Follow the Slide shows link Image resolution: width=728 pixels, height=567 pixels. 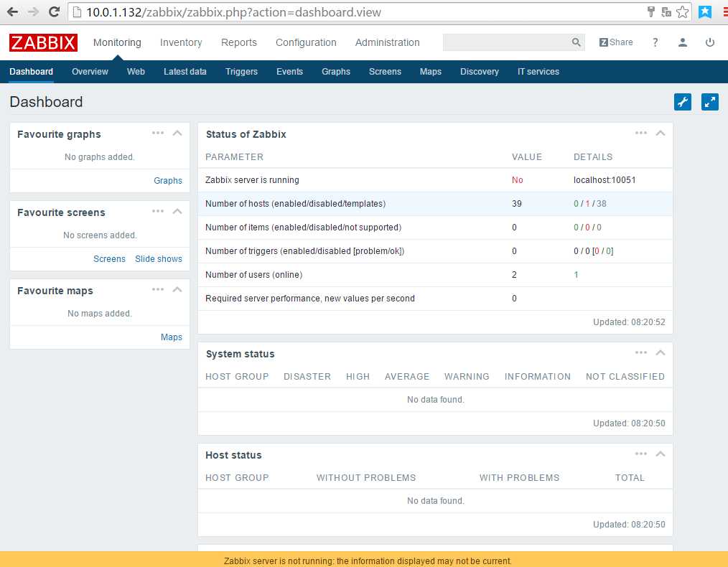coord(159,259)
